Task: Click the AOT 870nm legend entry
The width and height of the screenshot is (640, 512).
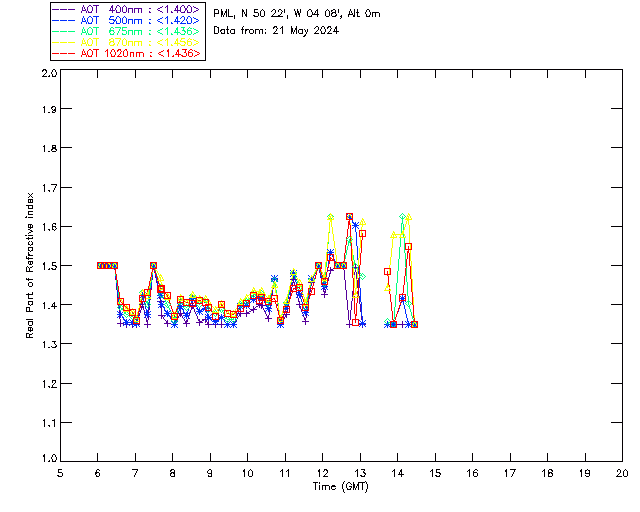Action: pyautogui.click(x=126, y=42)
